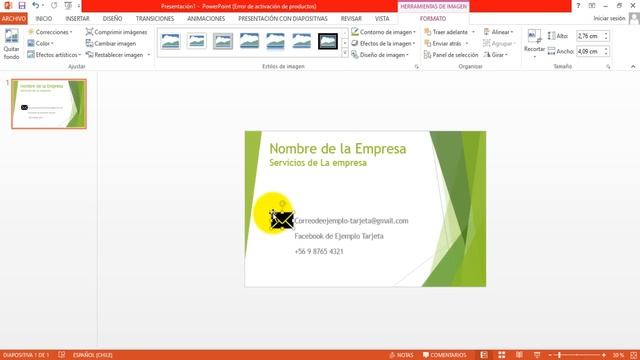Start slide show from status bar icon

click(x=537, y=355)
